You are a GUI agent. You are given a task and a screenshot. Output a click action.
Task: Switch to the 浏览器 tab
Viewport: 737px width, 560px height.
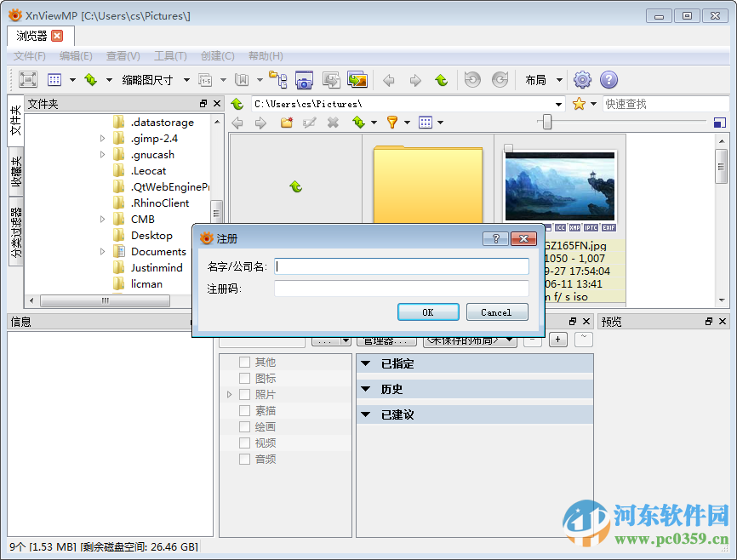tap(34, 36)
